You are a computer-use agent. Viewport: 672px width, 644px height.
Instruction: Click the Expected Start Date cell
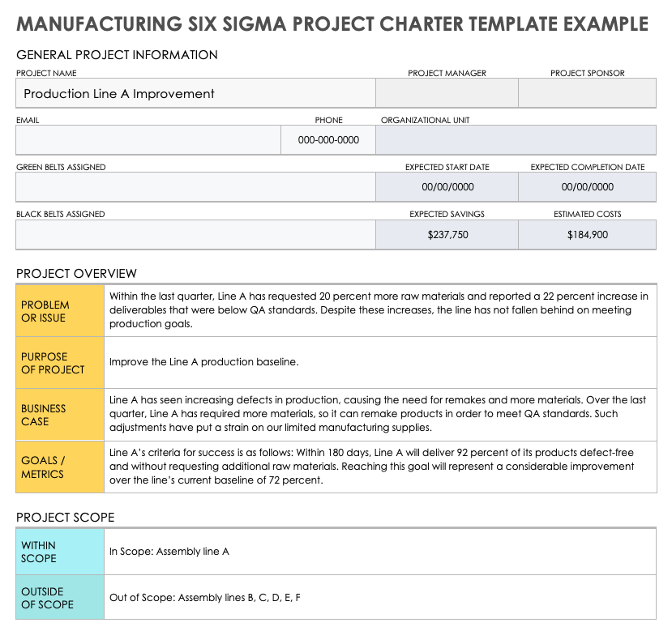447,187
